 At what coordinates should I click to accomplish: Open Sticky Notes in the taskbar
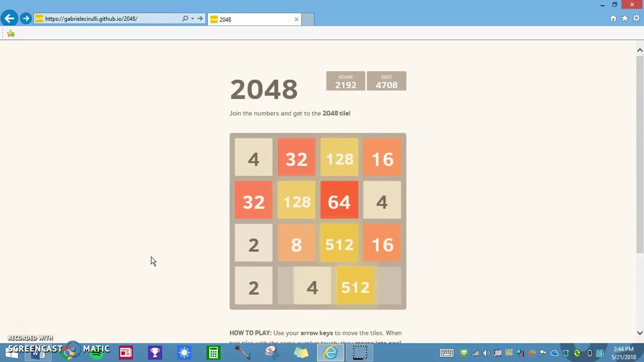pos(301,352)
